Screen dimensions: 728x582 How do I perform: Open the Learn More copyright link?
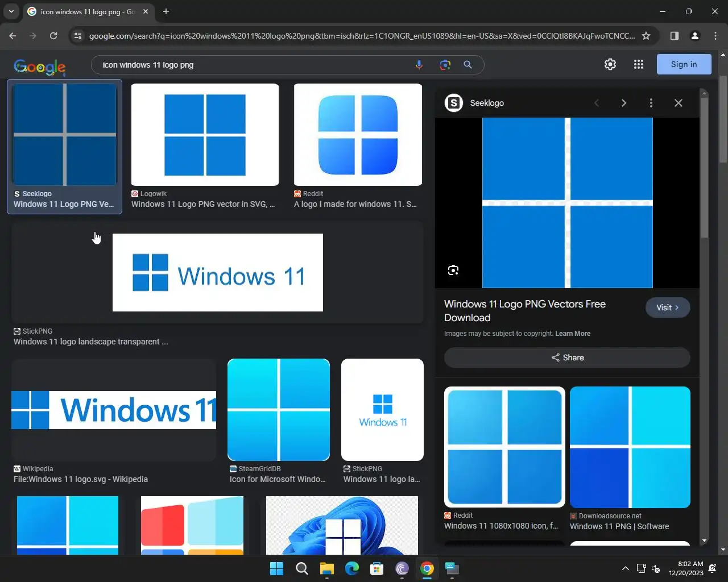[573, 334]
